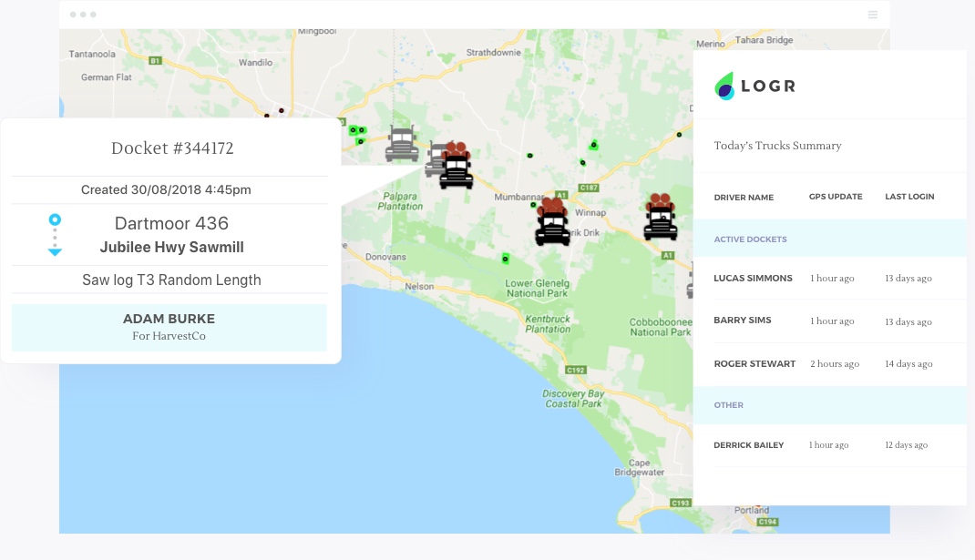Click Created 30/08/2018 4:45pm text
The height and width of the screenshot is (560, 975).
tap(166, 189)
